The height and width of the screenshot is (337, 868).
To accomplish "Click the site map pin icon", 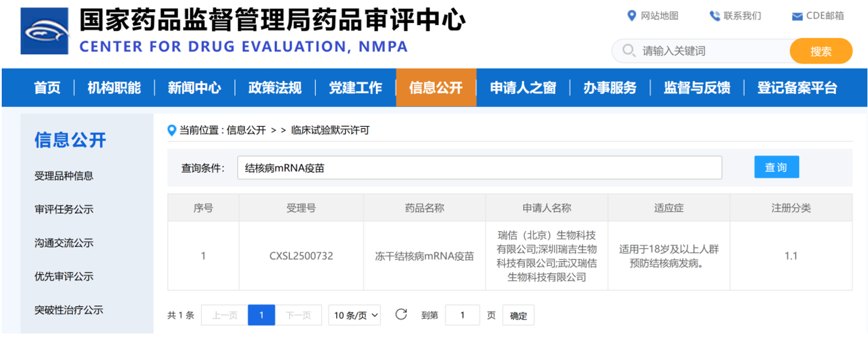I will tap(631, 16).
